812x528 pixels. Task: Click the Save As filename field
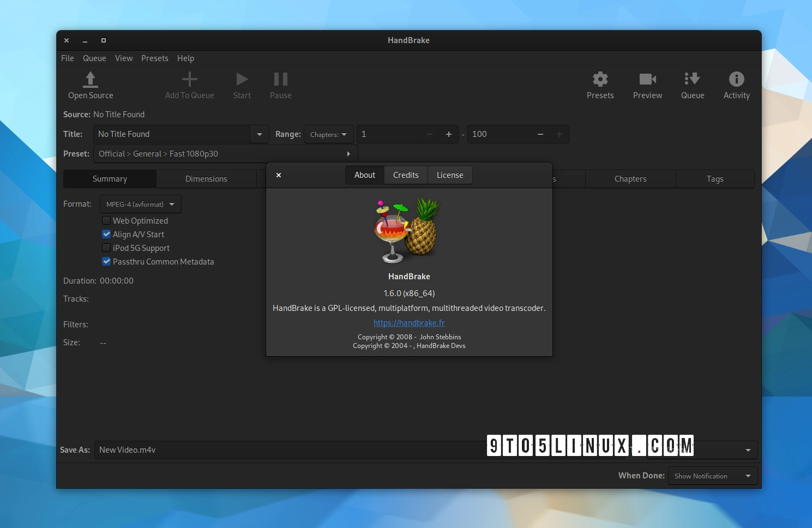tap(289, 450)
